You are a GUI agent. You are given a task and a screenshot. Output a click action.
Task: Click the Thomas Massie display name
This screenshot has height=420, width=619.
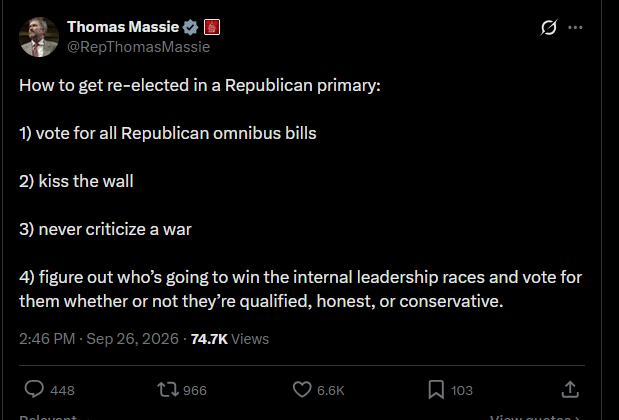point(123,27)
